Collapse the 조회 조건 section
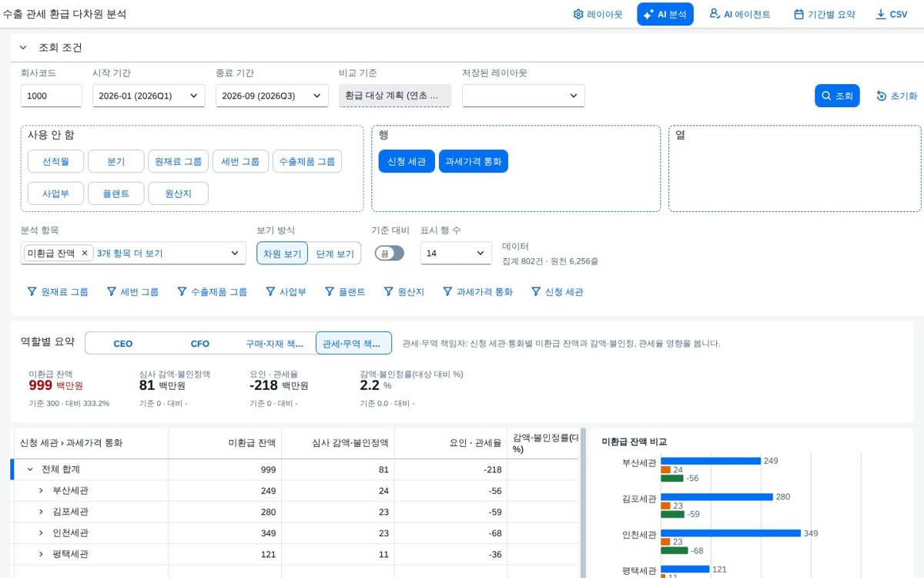The height and width of the screenshot is (578, 924). pos(23,48)
